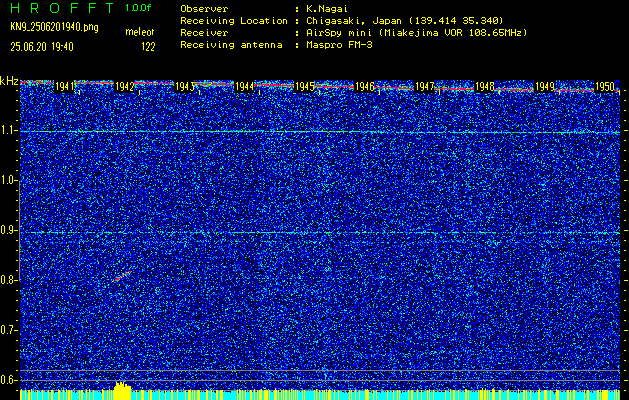Image resolution: width=629 pixels, height=400 pixels.
Task: Click the Receiving Location field label
Action: (234, 20)
